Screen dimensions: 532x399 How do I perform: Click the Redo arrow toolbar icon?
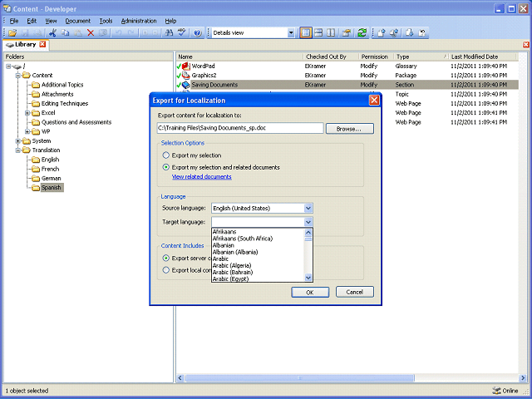pos(131,33)
